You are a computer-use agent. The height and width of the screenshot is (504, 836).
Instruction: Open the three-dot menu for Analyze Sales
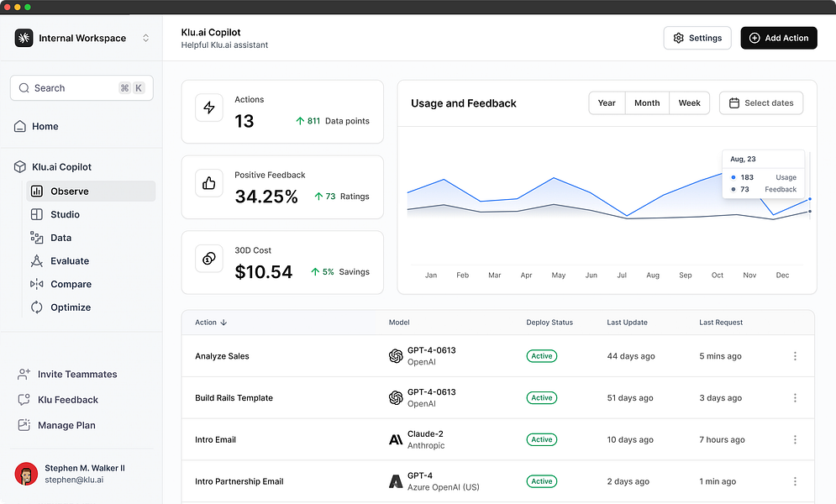(x=795, y=356)
